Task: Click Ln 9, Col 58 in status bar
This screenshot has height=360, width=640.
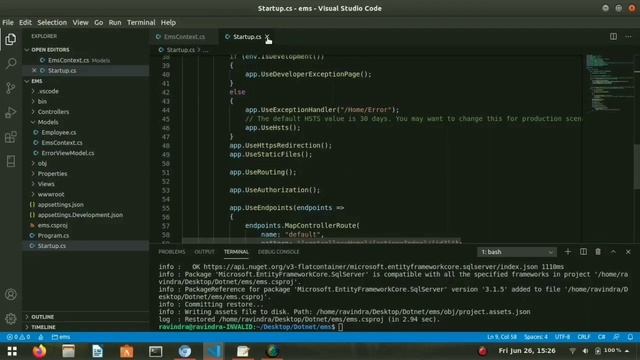Action: coord(502,337)
